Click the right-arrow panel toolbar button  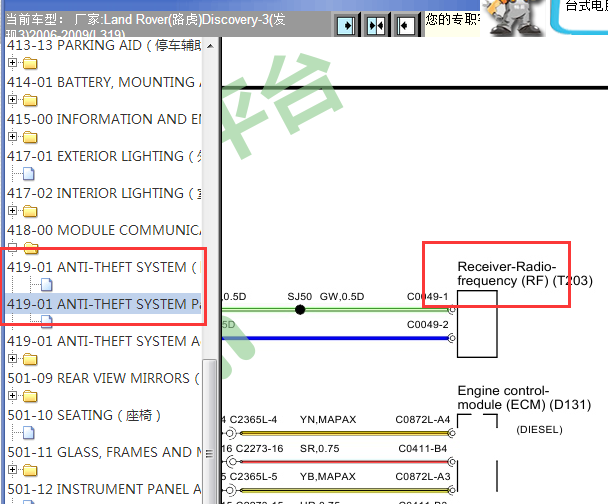pos(346,26)
